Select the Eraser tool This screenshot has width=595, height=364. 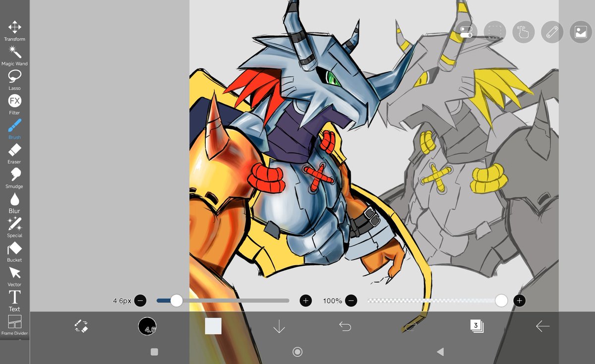14,154
